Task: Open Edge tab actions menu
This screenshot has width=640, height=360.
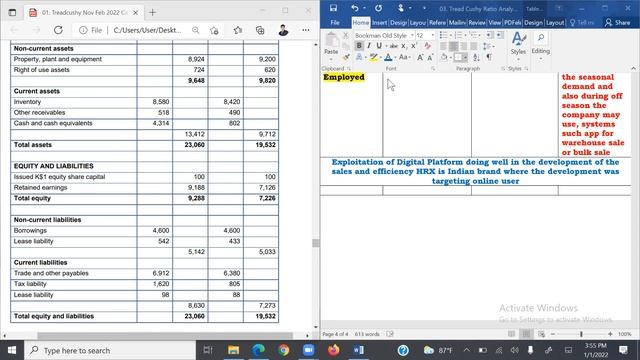Action: (x=12, y=13)
